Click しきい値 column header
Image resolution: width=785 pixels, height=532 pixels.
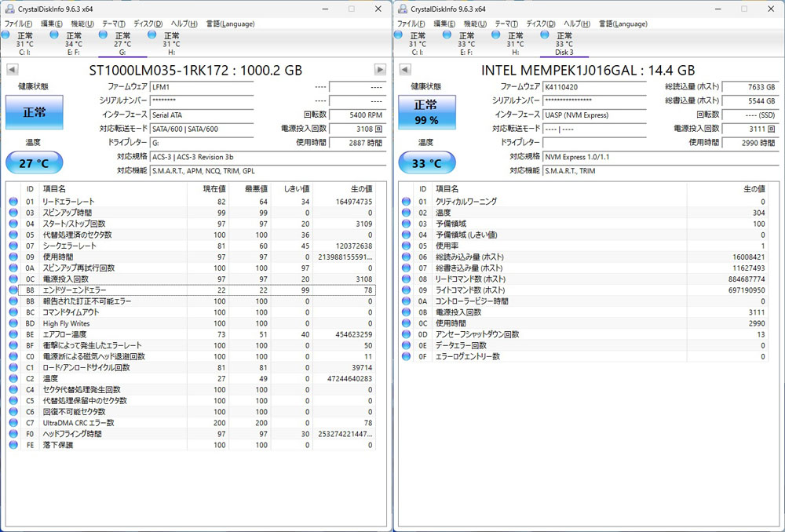point(292,188)
